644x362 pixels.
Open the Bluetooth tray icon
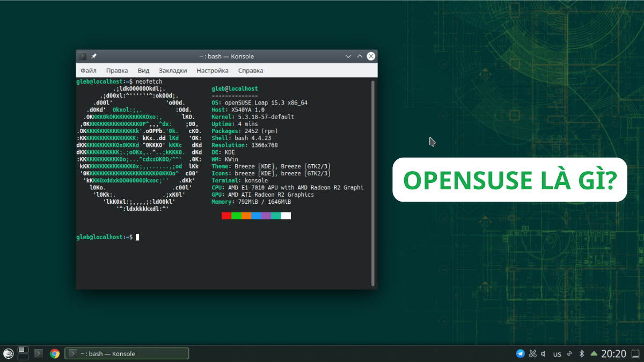pos(581,353)
